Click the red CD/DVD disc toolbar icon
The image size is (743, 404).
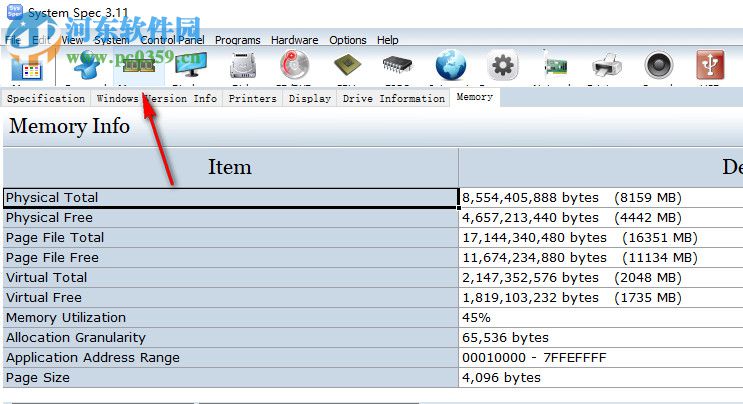pos(294,65)
